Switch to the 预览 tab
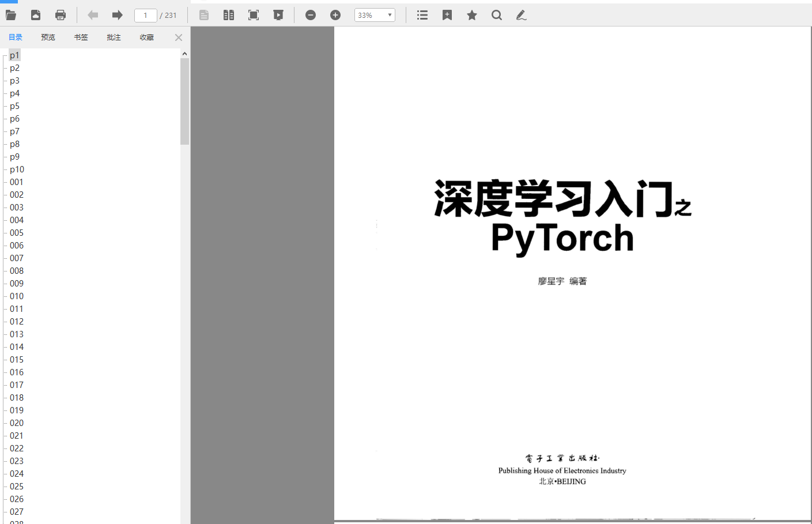Screen dimensions: 812x524 pos(48,37)
